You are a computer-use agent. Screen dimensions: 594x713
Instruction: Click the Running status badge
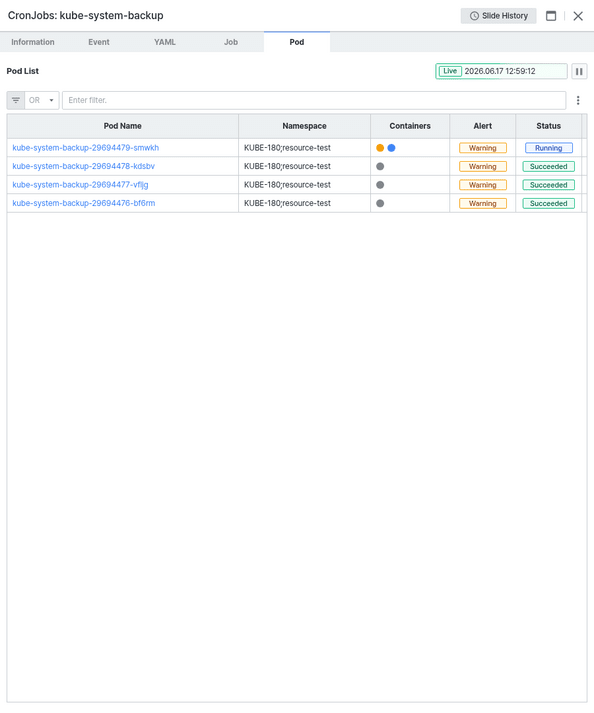[549, 148]
